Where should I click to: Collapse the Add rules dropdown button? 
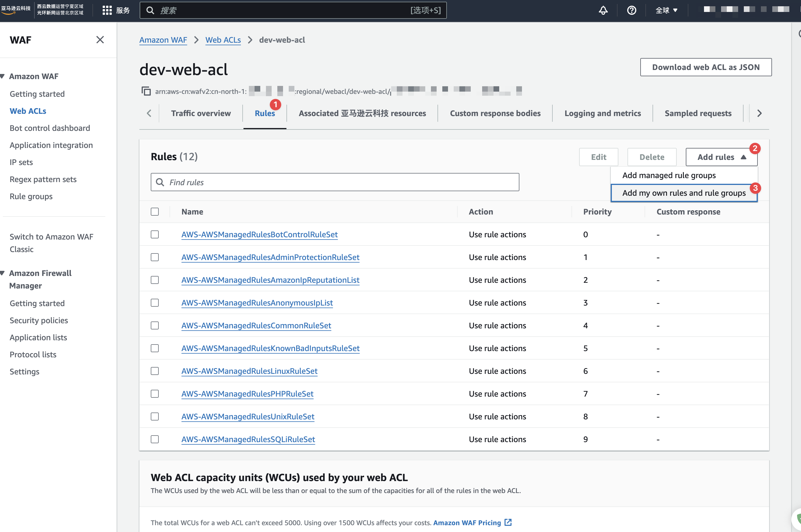(x=721, y=157)
